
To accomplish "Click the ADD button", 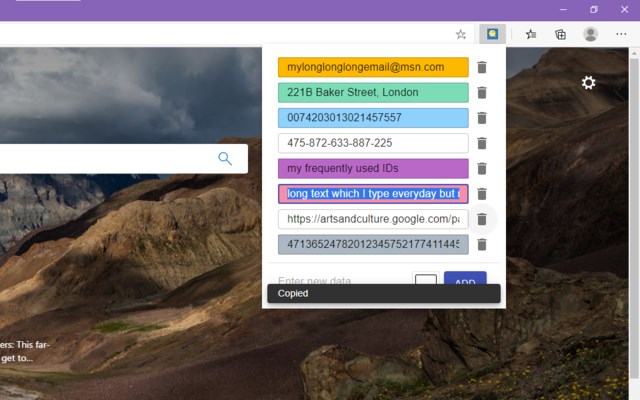I will click(x=465, y=278).
